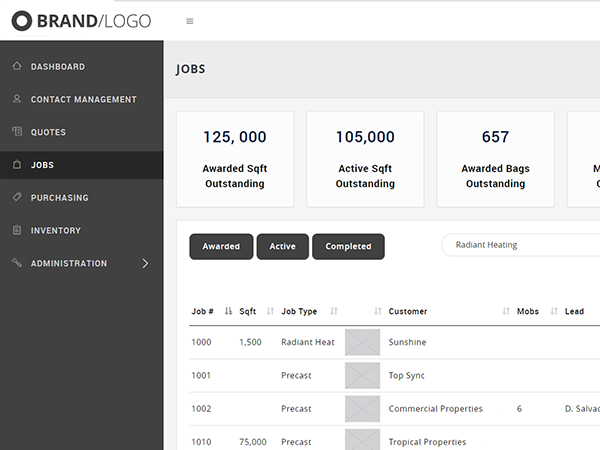Click the Lead column header

[x=574, y=311]
